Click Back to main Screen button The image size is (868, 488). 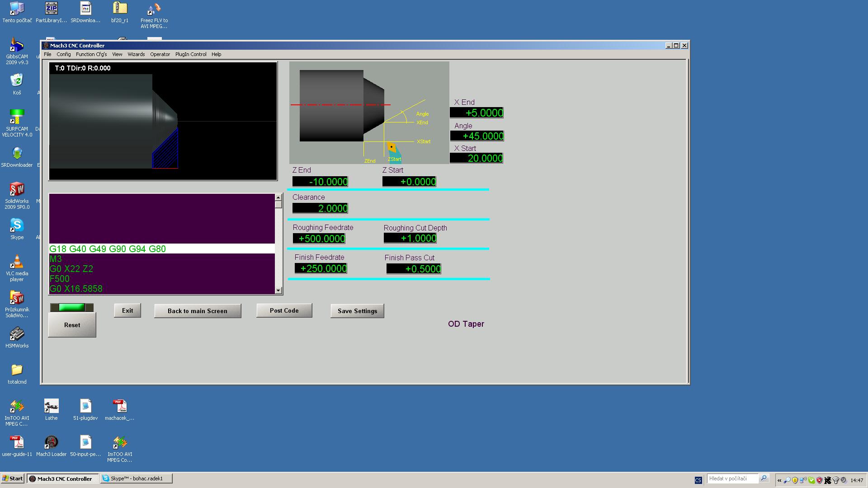tap(198, 311)
